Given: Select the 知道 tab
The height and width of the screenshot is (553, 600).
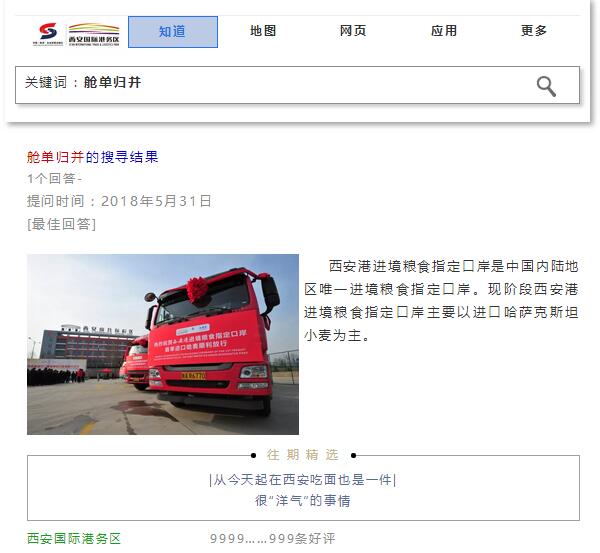Looking at the screenshot, I should pos(173,32).
